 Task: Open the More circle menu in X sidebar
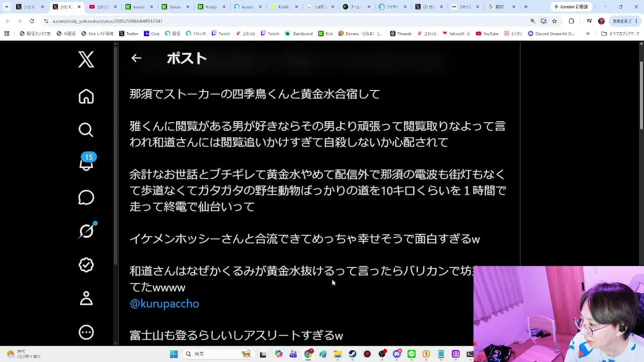coord(86,332)
